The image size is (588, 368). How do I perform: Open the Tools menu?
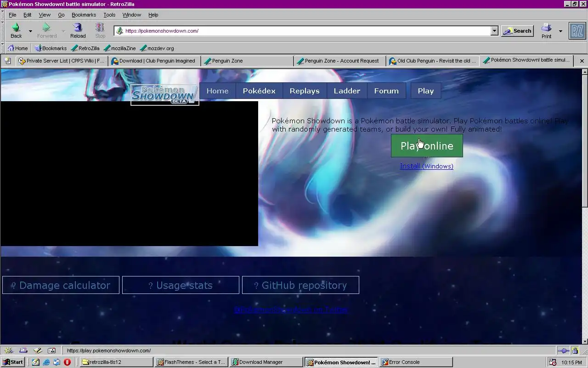[x=109, y=15]
